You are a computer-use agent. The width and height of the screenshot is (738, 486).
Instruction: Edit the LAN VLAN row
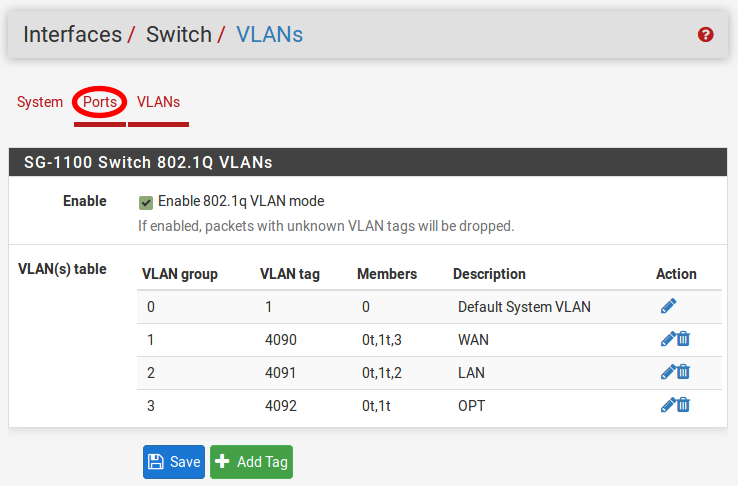coord(668,372)
